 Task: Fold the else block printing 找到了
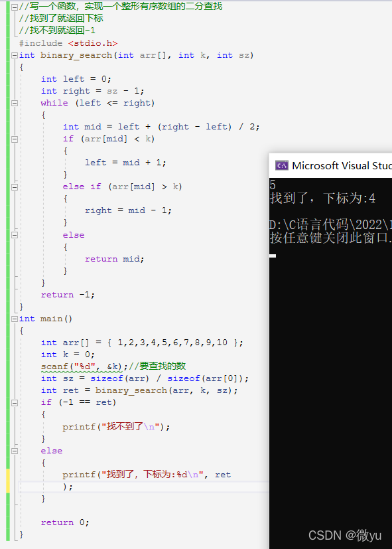[15, 451]
